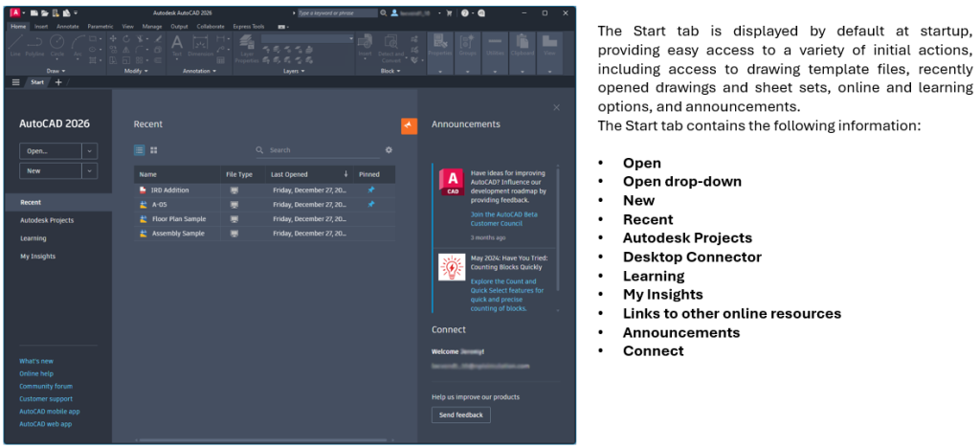Viewport: 980px width, 448px height.
Task: Add a new drawing tab with plus
Action: click(x=57, y=82)
